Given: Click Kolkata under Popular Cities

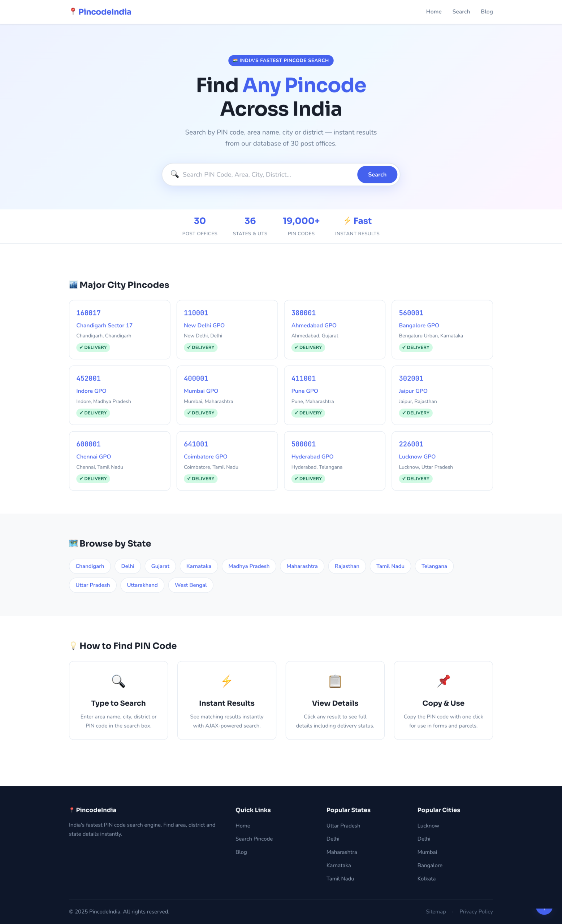Looking at the screenshot, I should tap(426, 879).
